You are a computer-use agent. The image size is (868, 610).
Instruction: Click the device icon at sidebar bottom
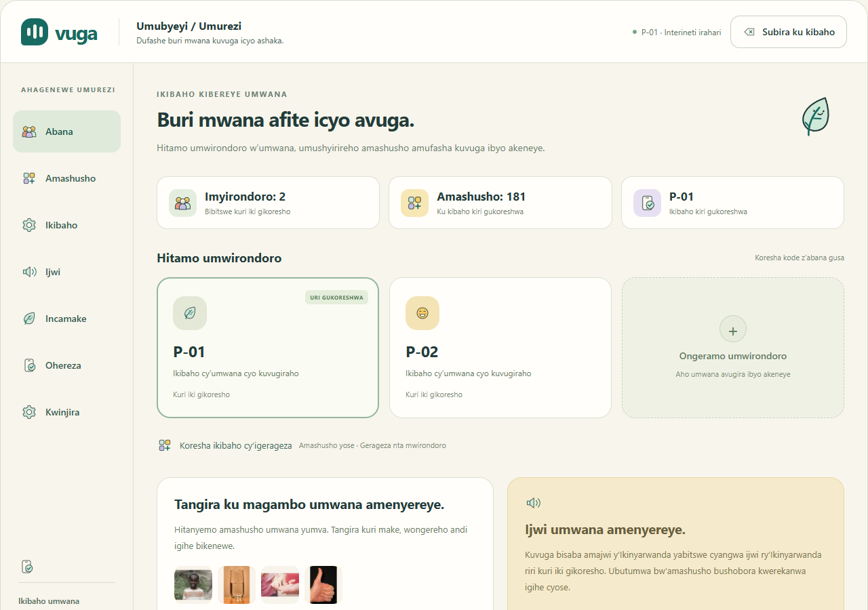click(x=28, y=567)
